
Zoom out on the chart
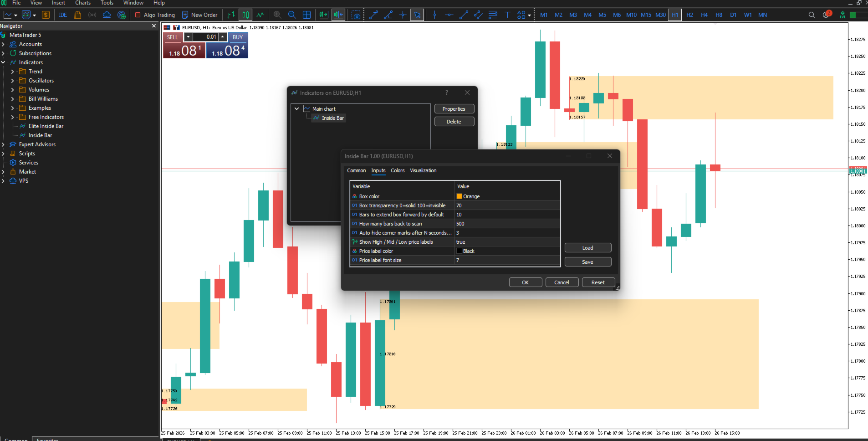pyautogui.click(x=292, y=15)
